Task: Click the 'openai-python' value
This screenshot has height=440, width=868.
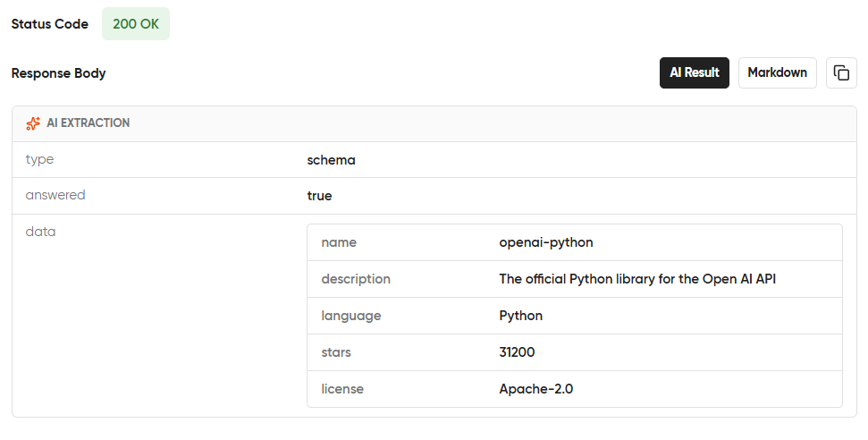Action: (x=546, y=242)
